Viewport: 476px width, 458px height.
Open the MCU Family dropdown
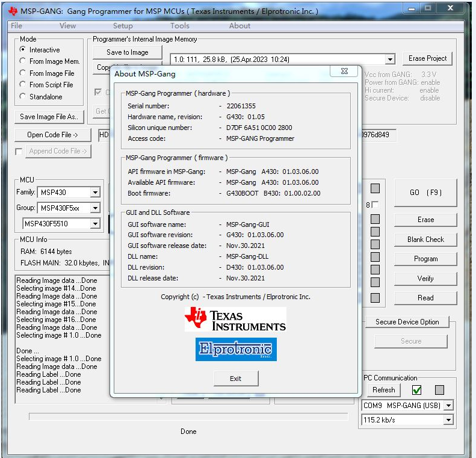coord(95,192)
